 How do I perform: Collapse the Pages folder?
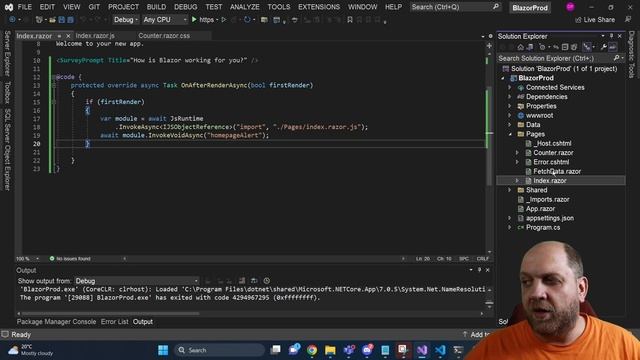510,134
